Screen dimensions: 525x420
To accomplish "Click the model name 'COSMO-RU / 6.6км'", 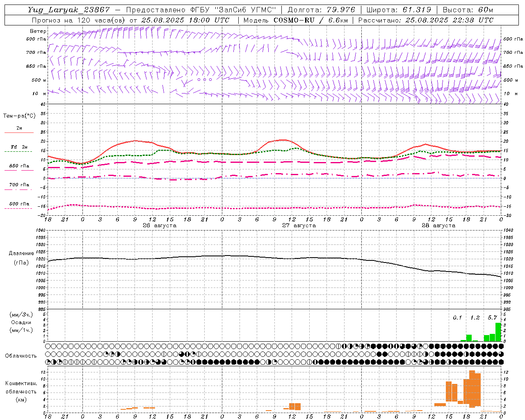I will (x=310, y=20).
